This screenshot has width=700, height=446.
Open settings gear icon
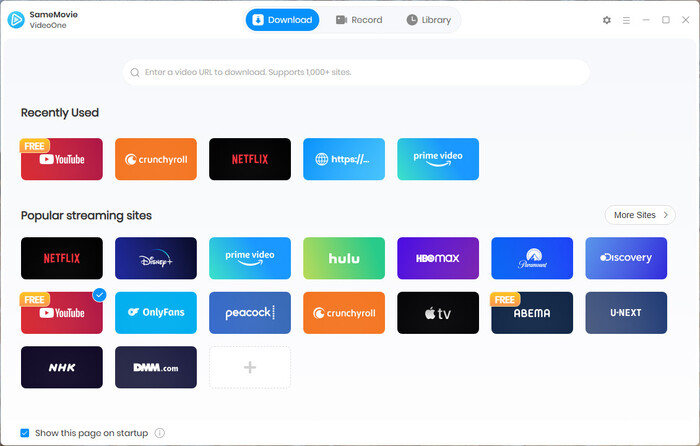607,20
